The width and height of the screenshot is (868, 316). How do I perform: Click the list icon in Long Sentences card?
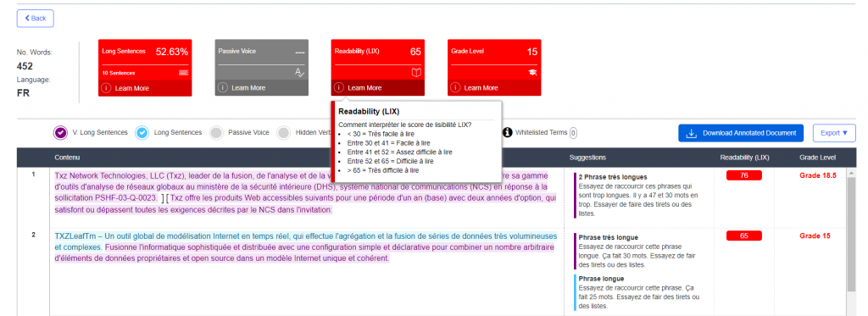183,73
